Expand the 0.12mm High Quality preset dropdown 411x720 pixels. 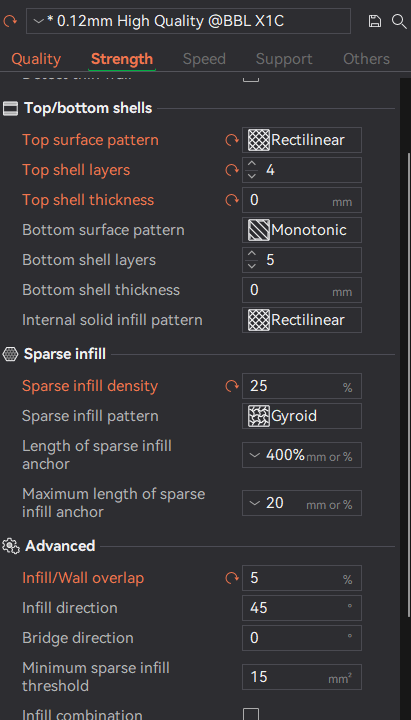188,21
